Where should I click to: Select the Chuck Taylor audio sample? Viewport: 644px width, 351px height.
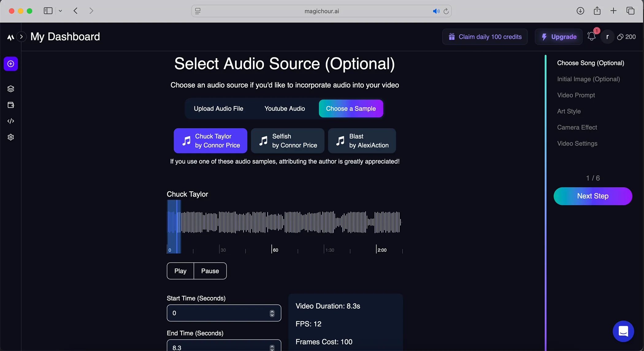[210, 141]
